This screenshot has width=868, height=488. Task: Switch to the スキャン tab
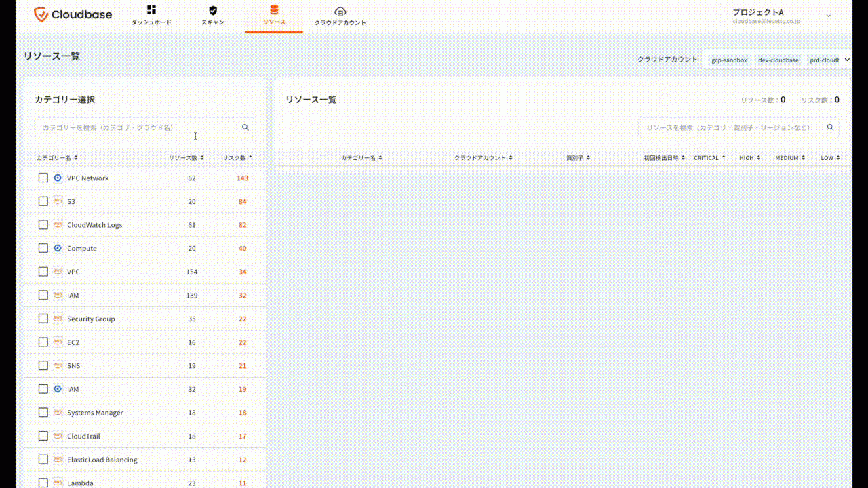(213, 22)
